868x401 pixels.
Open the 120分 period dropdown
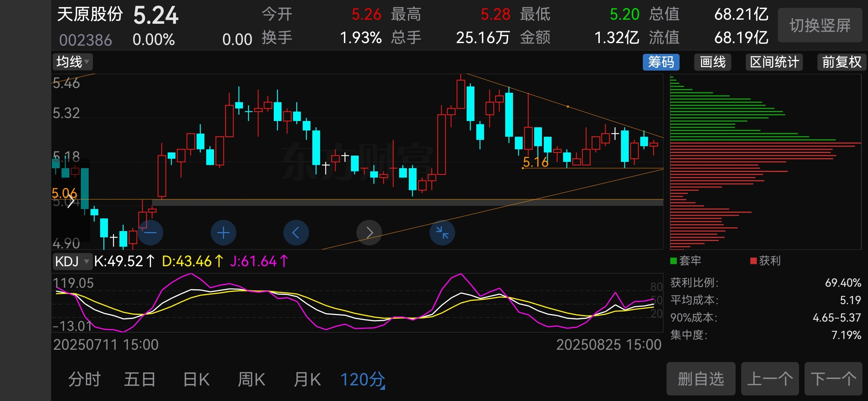click(x=363, y=379)
